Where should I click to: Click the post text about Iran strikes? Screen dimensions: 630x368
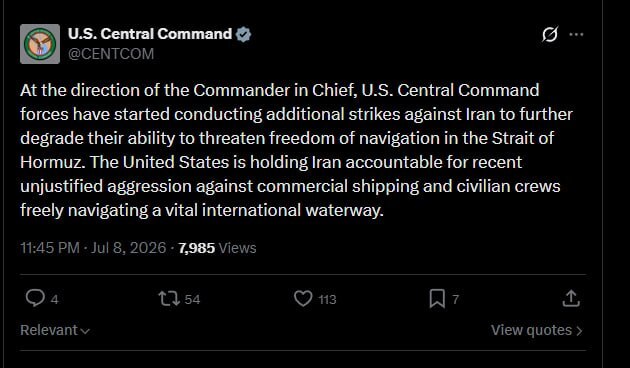pos(296,150)
